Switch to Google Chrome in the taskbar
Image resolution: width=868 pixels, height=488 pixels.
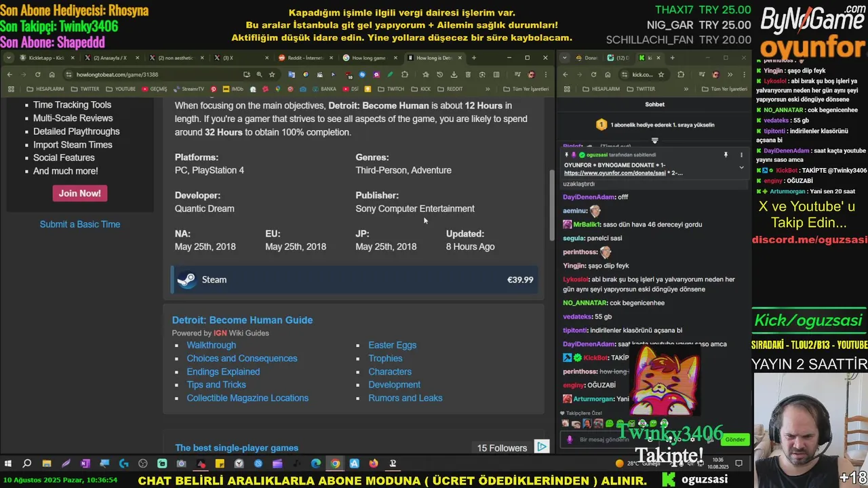335,464
